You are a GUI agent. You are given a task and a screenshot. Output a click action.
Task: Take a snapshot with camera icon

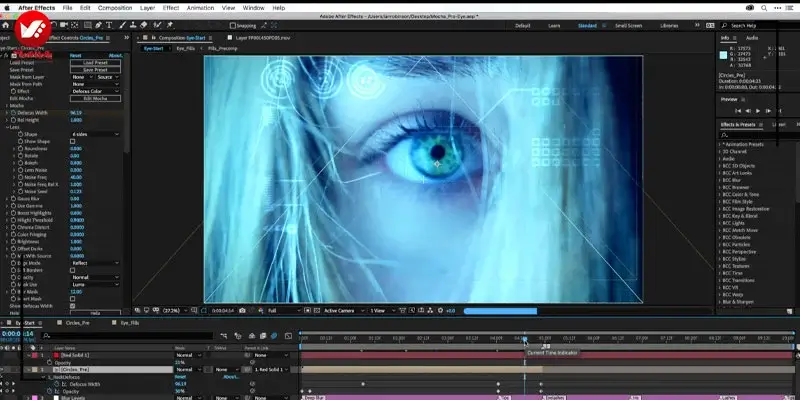tap(242, 310)
